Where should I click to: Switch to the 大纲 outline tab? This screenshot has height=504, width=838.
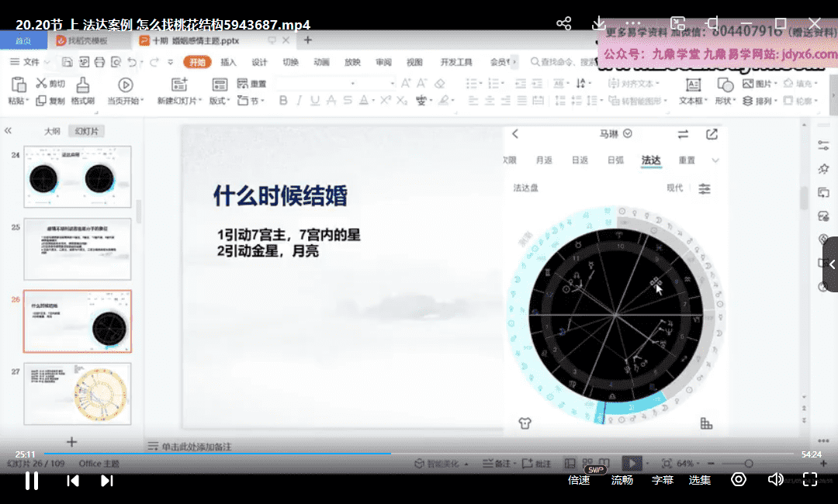(52, 131)
